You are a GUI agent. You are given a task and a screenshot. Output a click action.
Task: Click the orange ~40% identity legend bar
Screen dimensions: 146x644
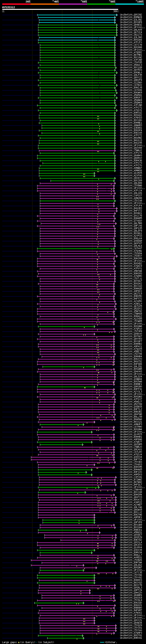click(45, 4)
